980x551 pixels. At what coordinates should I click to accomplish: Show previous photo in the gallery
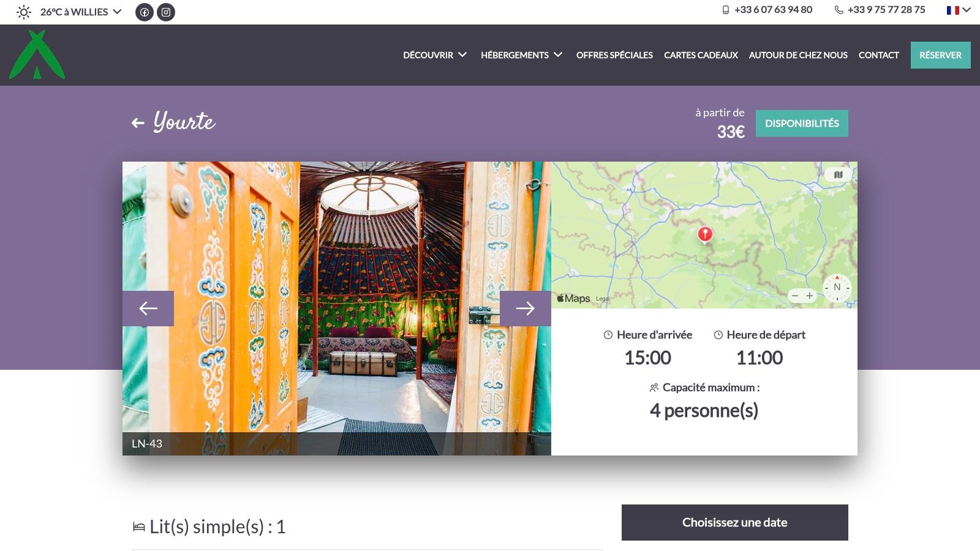coord(148,309)
